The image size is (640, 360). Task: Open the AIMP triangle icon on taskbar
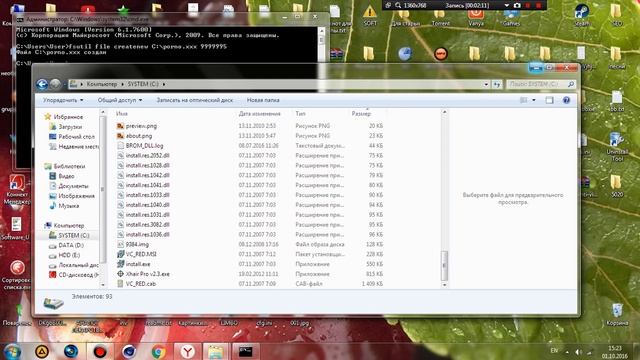click(x=42, y=351)
